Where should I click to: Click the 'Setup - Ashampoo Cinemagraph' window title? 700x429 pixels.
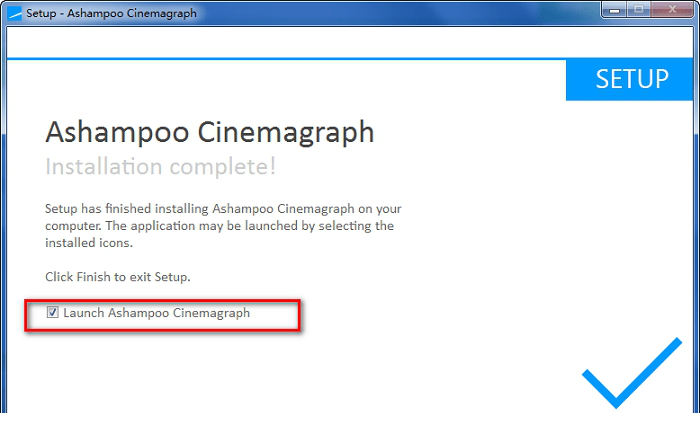tap(111, 13)
